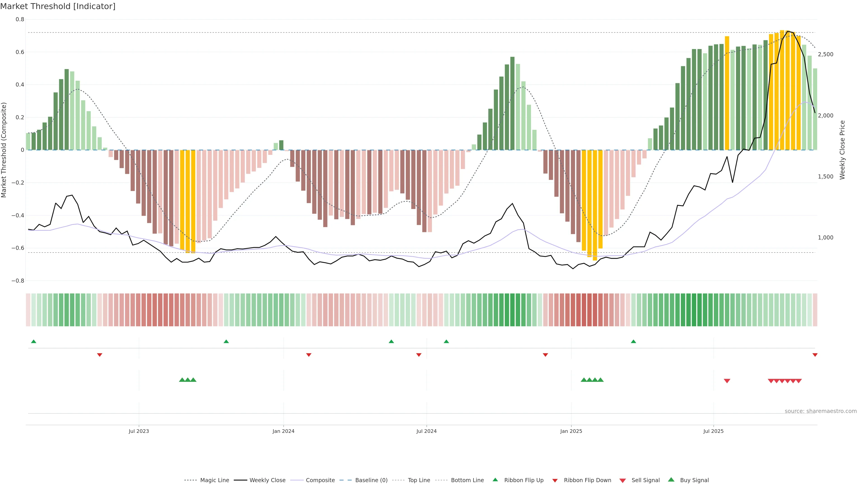The height and width of the screenshot is (488, 868).
Task: Click Ribbon Flip Up legend triangle
Action: point(495,480)
